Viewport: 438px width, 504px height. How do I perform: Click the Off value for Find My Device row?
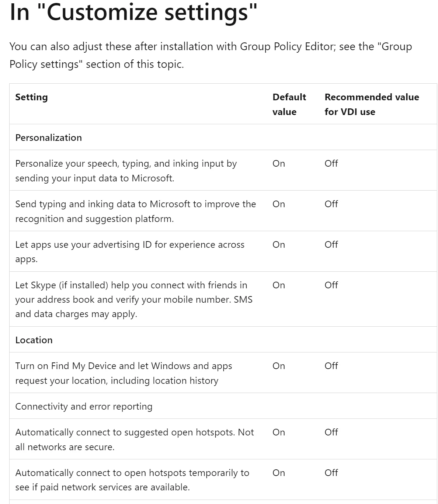coord(331,366)
